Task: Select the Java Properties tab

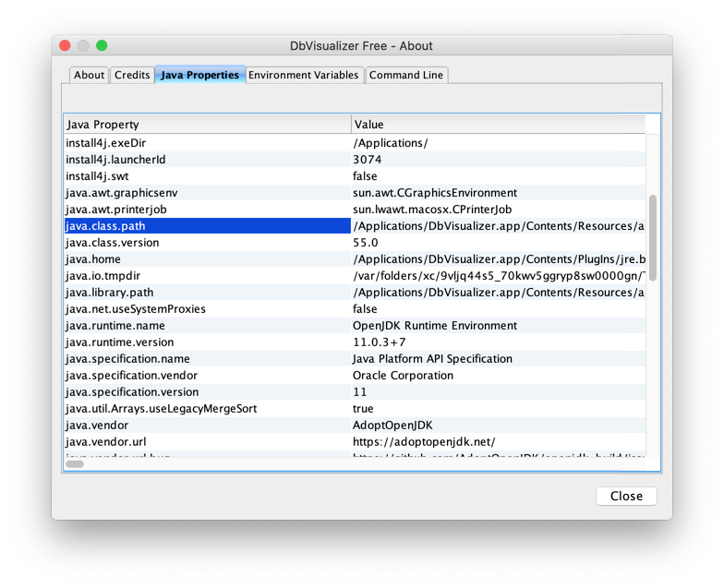Action: pos(199,76)
